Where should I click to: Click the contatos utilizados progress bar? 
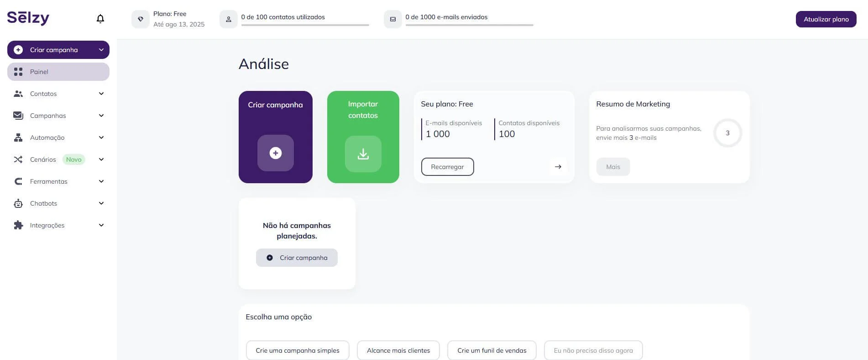(305, 25)
